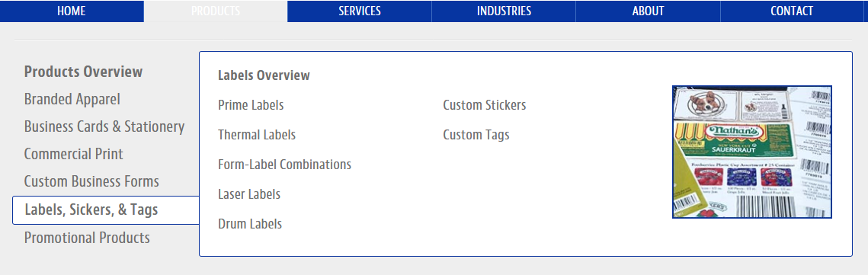Image resolution: width=868 pixels, height=275 pixels.
Task: Open the ABOUT menu item
Action: [649, 11]
